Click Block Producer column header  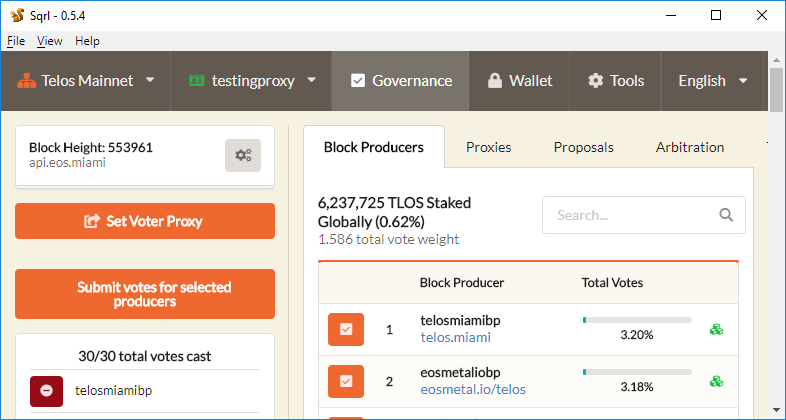[462, 283]
